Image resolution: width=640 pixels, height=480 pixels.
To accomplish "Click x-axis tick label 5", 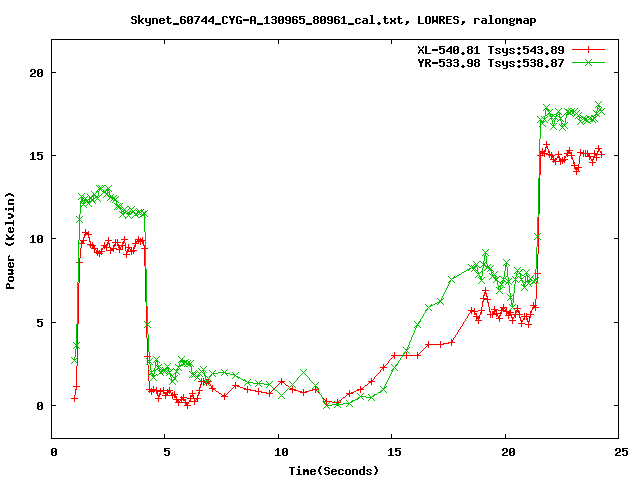I will coord(167,452).
